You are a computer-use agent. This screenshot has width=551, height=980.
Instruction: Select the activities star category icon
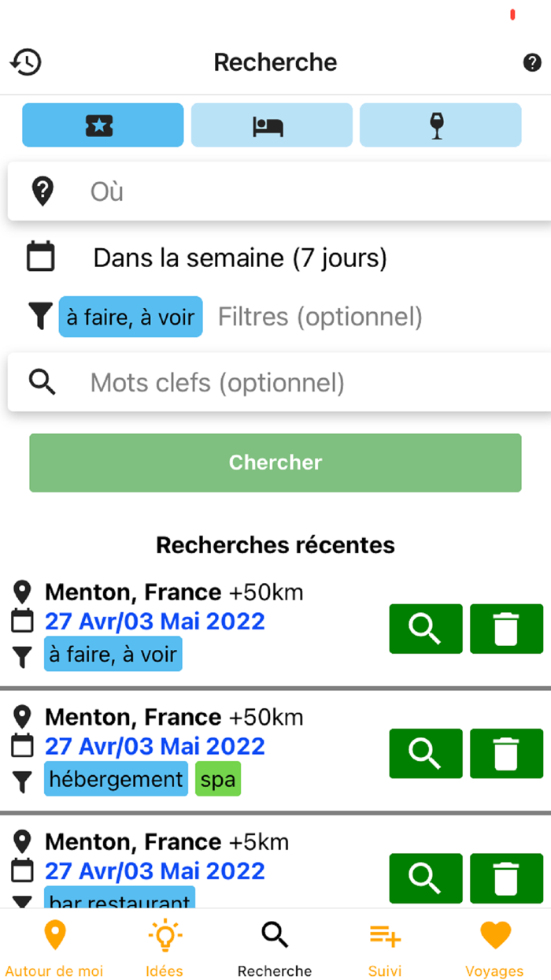pyautogui.click(x=102, y=124)
